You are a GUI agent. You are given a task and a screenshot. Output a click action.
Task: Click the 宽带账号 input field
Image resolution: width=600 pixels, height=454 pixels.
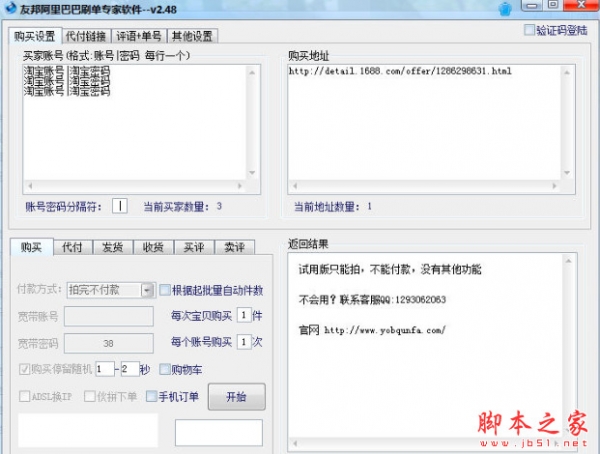(109, 316)
